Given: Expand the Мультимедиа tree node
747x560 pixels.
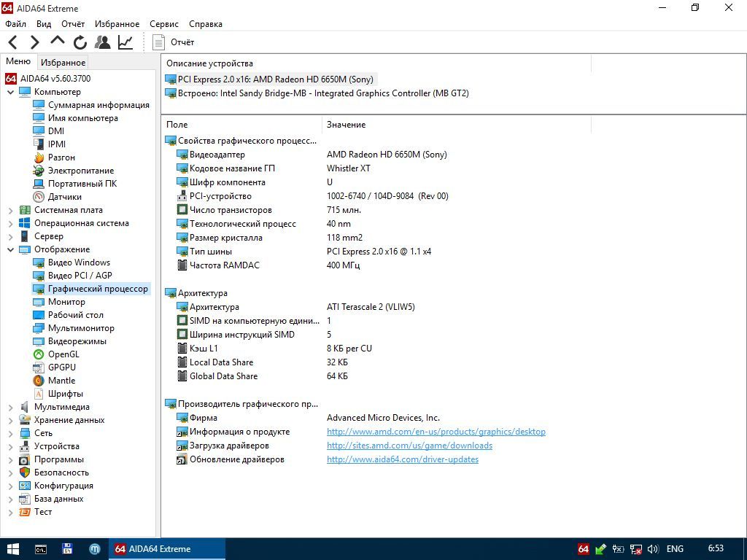Looking at the screenshot, I should point(10,407).
